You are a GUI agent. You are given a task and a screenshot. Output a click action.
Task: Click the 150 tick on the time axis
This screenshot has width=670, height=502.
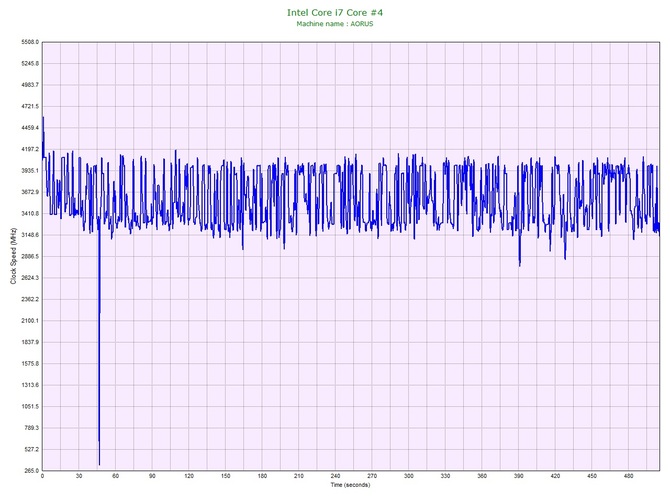click(226, 476)
